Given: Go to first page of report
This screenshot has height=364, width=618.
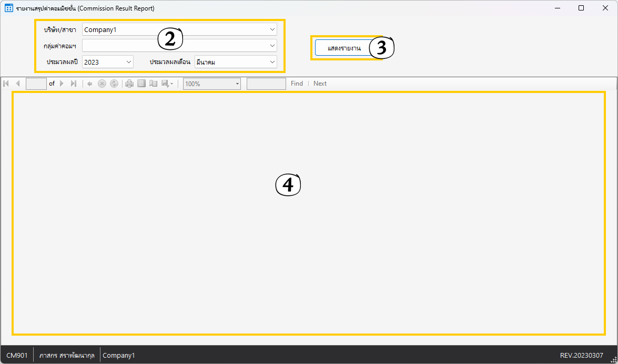Looking at the screenshot, I should point(6,84).
